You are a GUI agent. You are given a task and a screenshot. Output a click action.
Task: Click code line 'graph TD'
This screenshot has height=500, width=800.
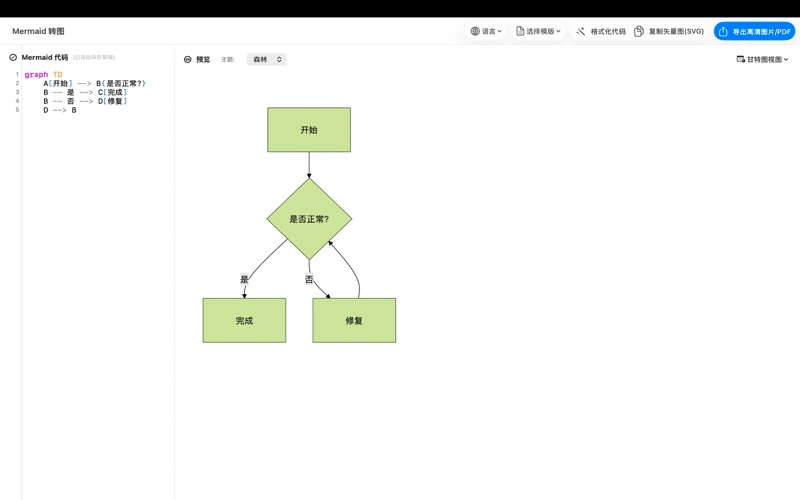43,74
